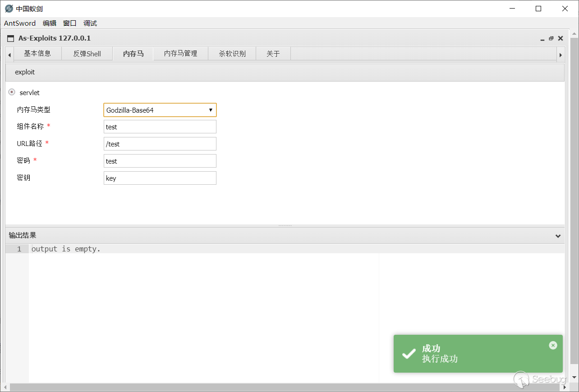Restore the As-Exploits inner window
The width and height of the screenshot is (579, 392).
[551, 39]
